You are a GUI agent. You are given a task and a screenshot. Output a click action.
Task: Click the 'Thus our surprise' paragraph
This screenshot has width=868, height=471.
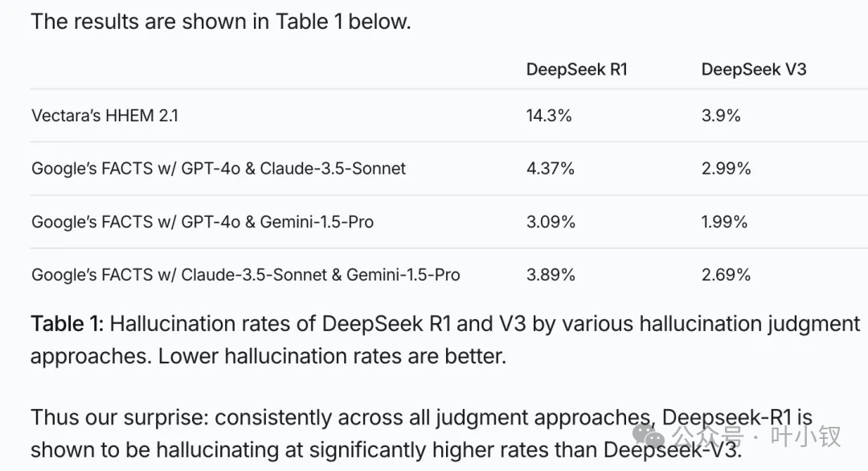[421, 433]
